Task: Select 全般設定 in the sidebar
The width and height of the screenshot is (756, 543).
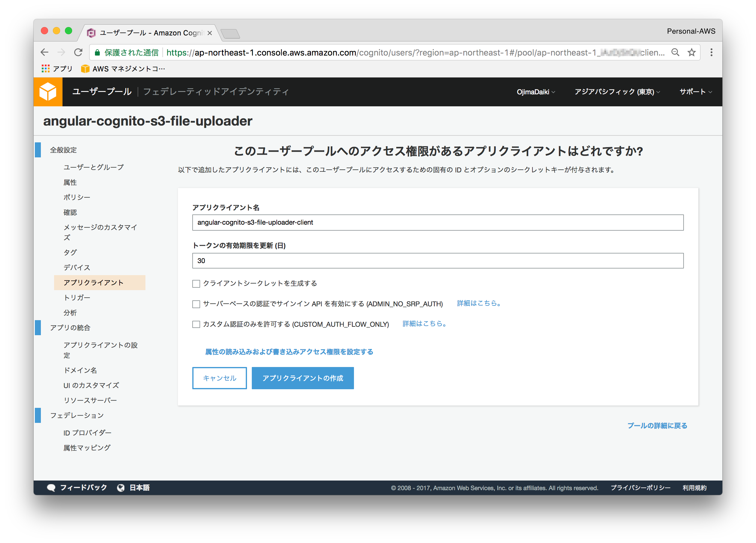Action: [x=63, y=150]
